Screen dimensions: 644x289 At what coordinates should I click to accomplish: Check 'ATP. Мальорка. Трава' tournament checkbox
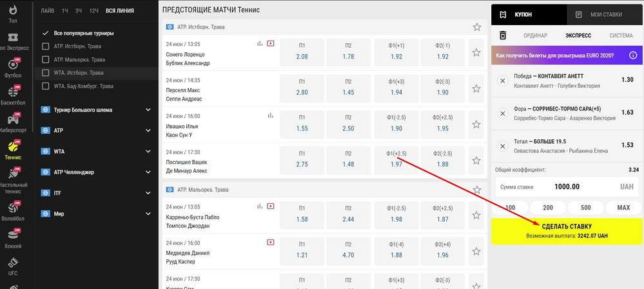pyautogui.click(x=45, y=59)
